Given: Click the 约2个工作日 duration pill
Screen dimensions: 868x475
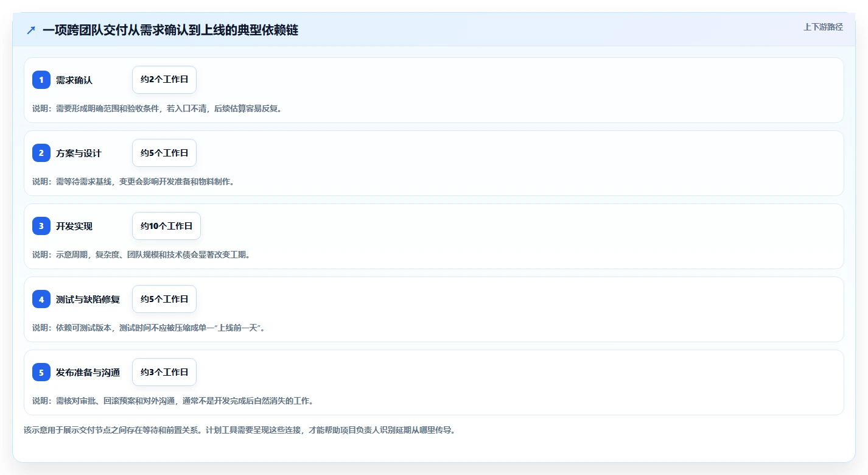Looking at the screenshot, I should click(164, 80).
